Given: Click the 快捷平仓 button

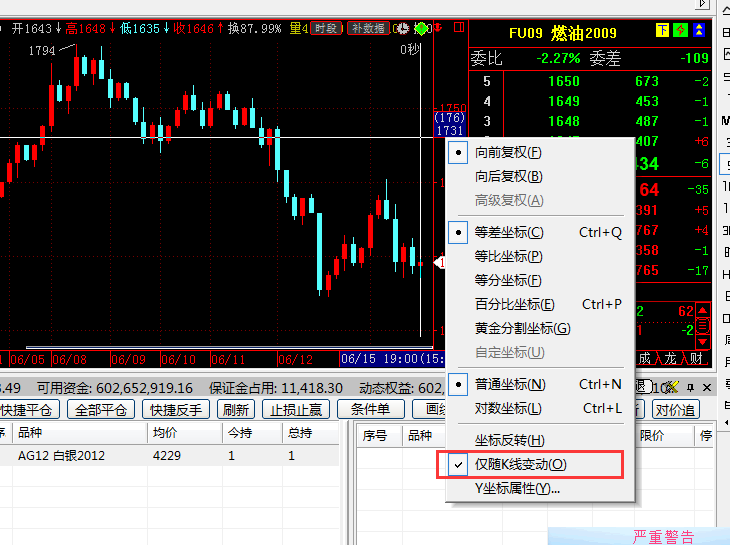Looking at the screenshot, I should click(x=29, y=410).
